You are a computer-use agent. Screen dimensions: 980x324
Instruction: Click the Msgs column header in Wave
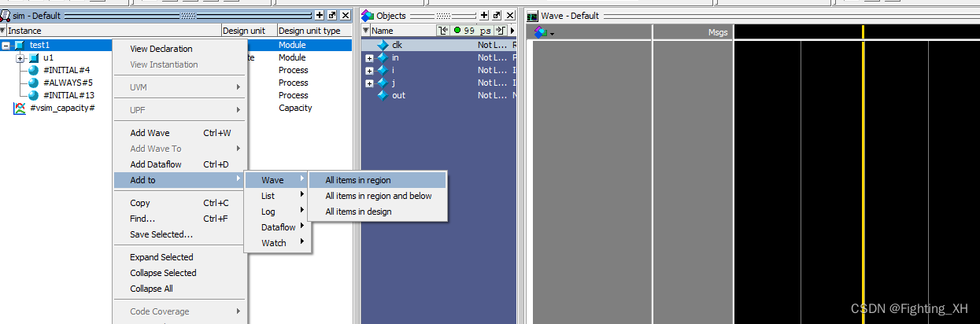pos(693,32)
